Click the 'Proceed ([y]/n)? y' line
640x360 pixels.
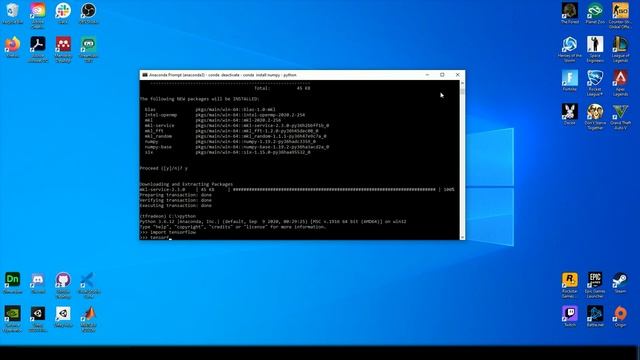point(164,168)
